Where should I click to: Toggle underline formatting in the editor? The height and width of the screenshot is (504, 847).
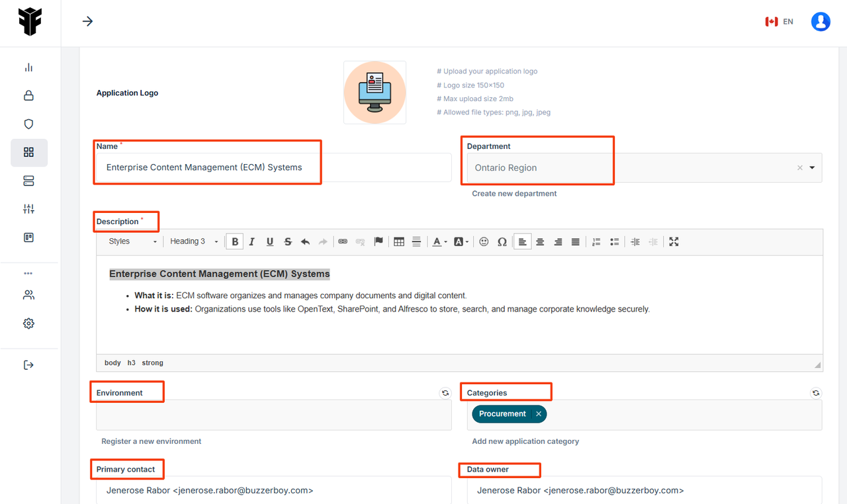point(270,242)
